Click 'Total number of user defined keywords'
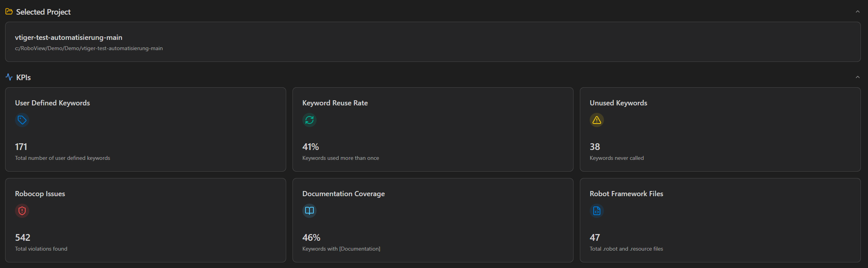868x268 pixels. 62,158
